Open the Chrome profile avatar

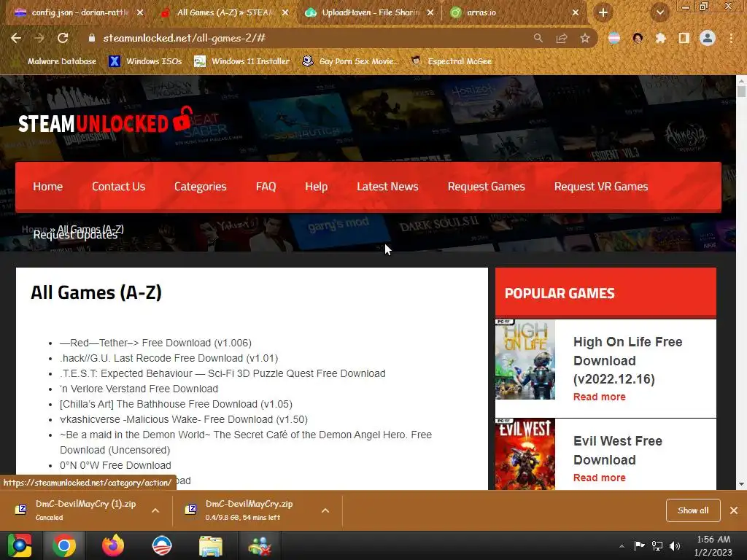coord(708,38)
